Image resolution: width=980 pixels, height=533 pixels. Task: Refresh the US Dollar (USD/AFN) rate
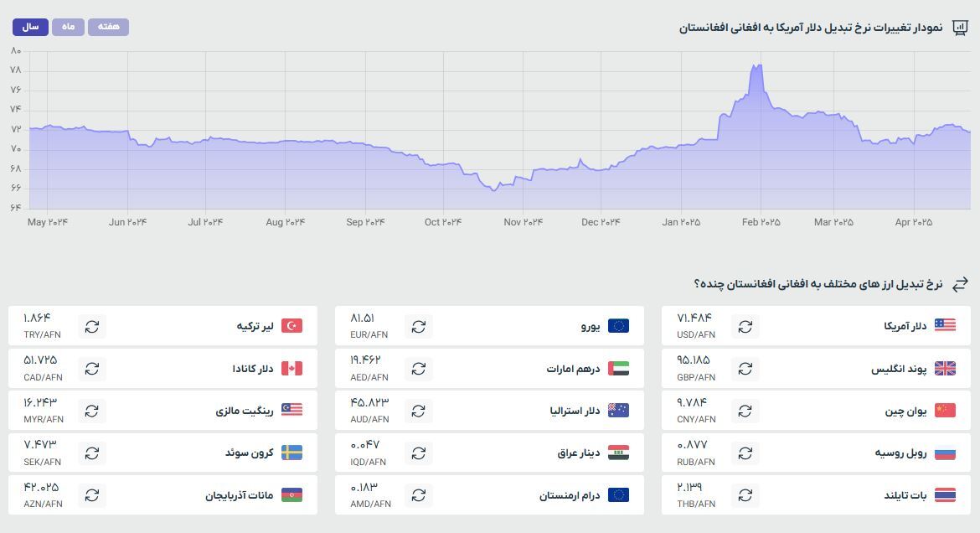(x=745, y=326)
